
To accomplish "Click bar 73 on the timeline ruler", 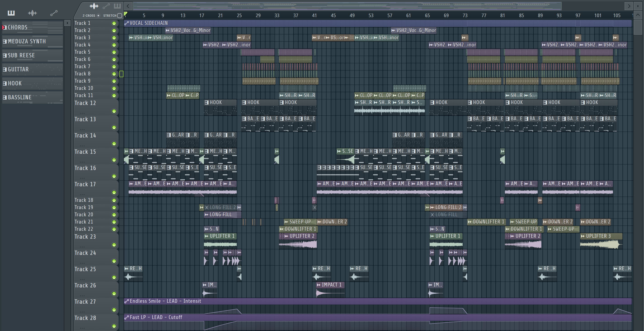I will pyautogui.click(x=465, y=16).
